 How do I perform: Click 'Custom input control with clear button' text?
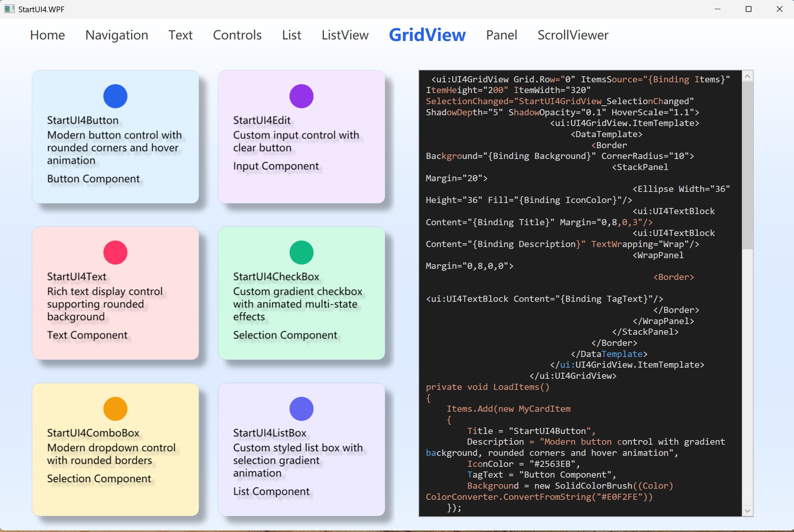[x=296, y=141]
